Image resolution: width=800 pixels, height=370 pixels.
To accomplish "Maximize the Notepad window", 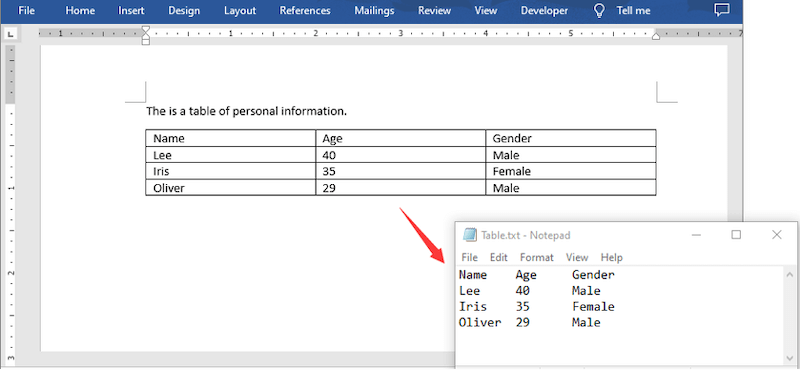I will (x=736, y=235).
